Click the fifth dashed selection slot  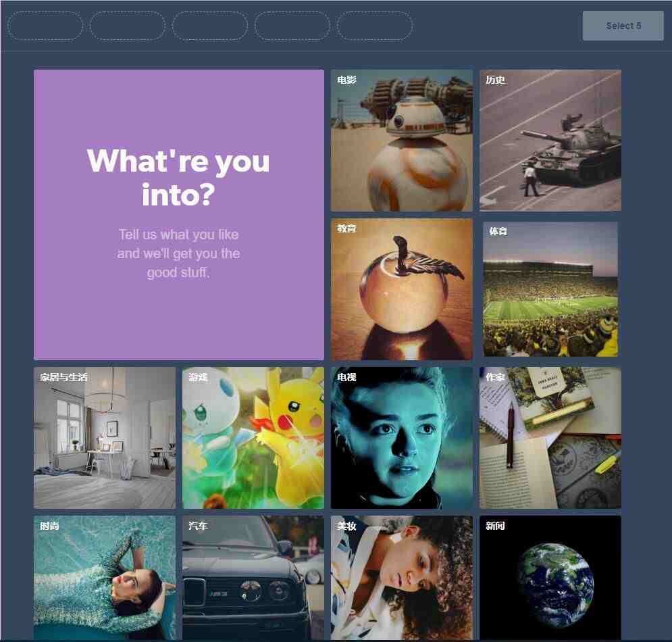pyautogui.click(x=375, y=26)
